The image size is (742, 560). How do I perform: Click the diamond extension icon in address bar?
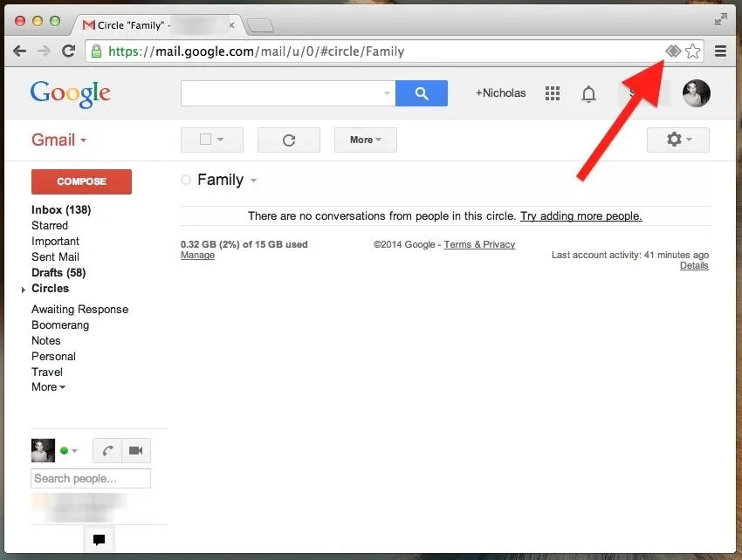pos(673,51)
